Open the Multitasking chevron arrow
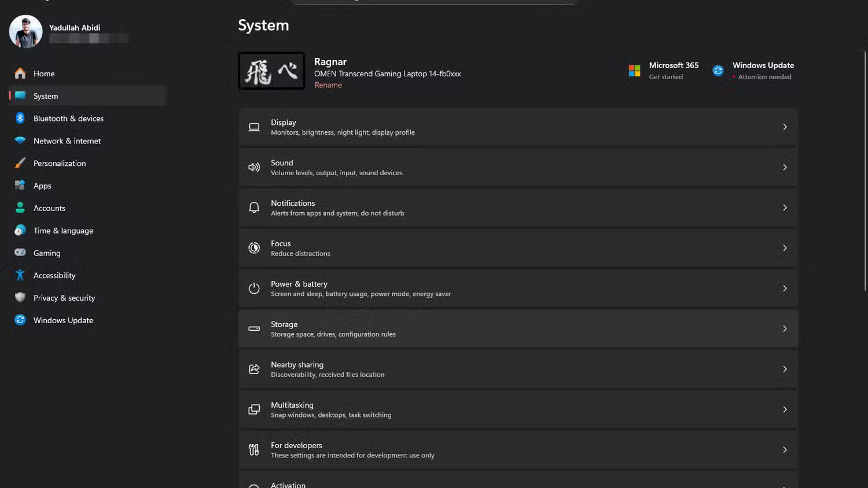Image resolution: width=868 pixels, height=488 pixels. click(785, 409)
